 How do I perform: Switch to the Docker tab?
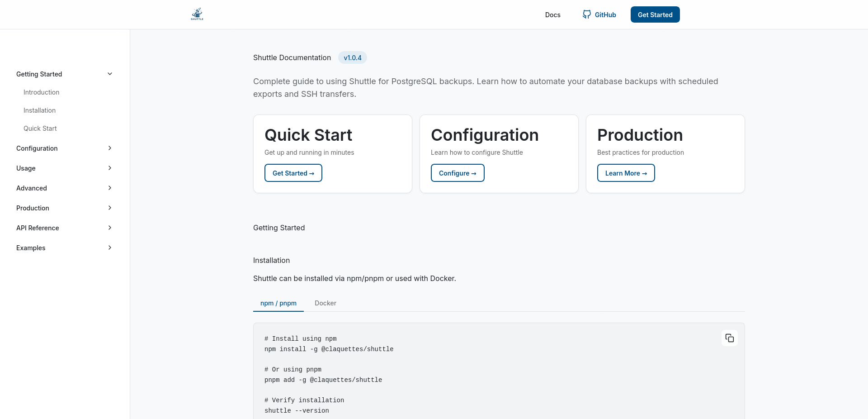[325, 303]
